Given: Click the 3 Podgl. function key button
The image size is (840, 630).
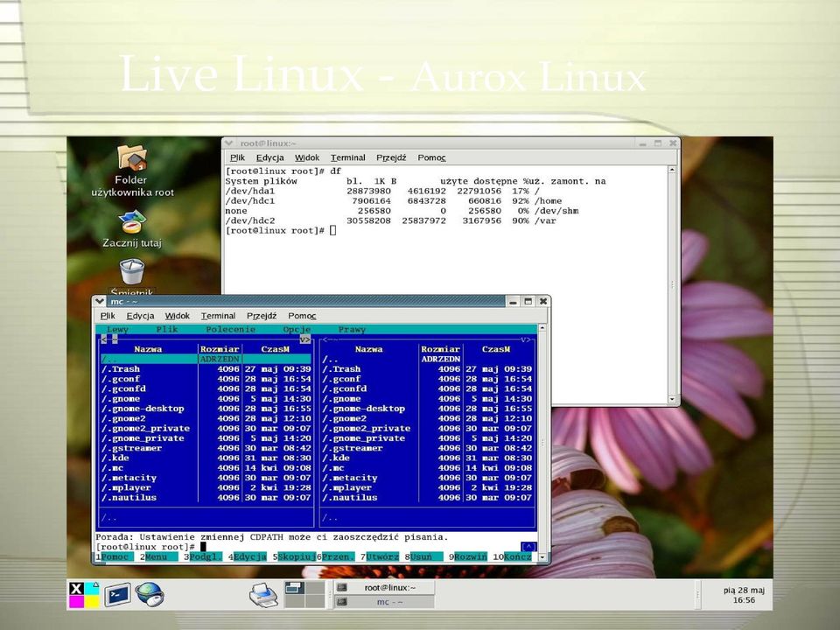Looking at the screenshot, I should [x=205, y=556].
